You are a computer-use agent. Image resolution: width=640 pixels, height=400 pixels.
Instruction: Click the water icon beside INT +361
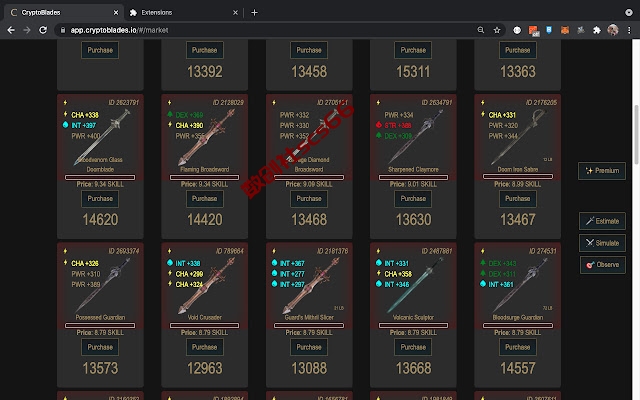(x=483, y=284)
